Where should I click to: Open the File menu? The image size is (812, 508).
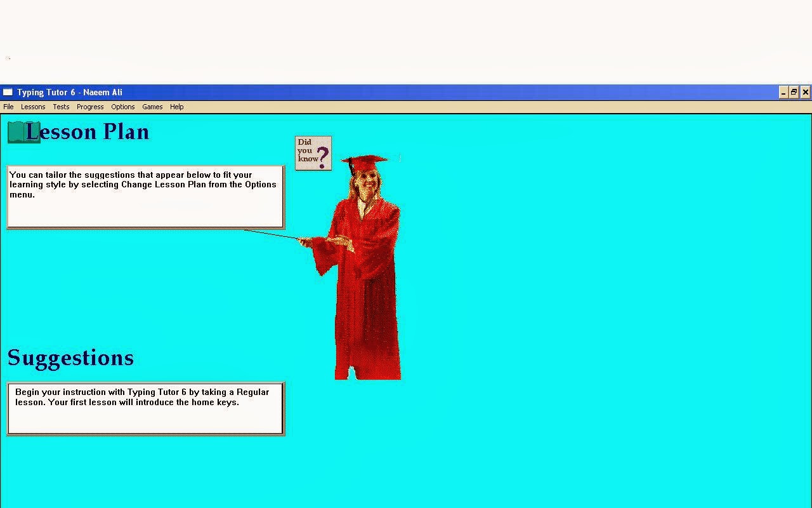tap(8, 107)
